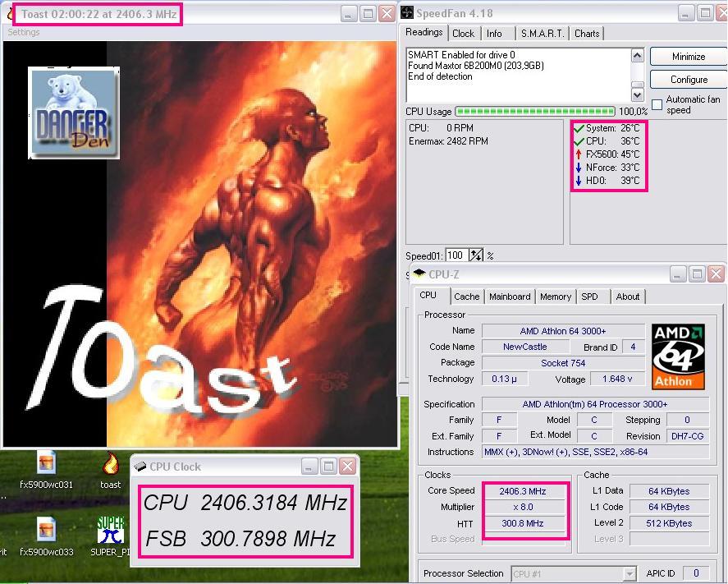Click the SpeedFan Minimize button

(688, 57)
